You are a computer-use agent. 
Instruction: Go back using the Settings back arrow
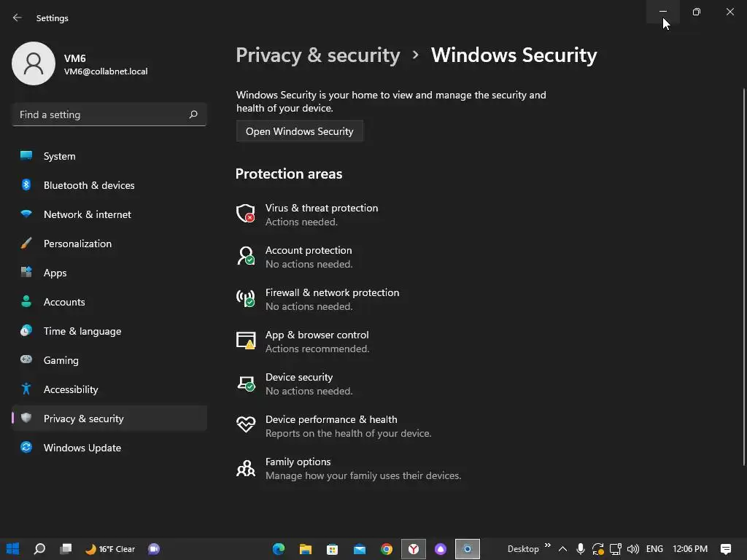pos(18,17)
